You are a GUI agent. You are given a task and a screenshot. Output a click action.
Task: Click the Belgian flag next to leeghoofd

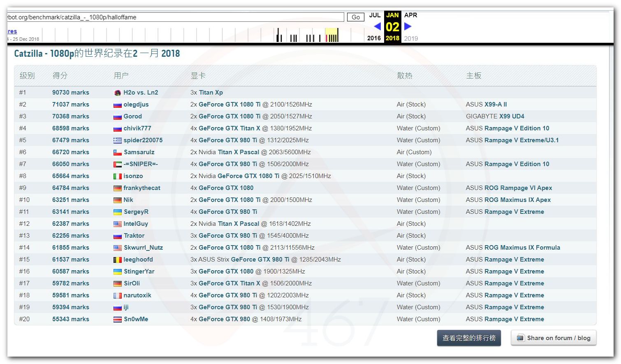point(118,260)
